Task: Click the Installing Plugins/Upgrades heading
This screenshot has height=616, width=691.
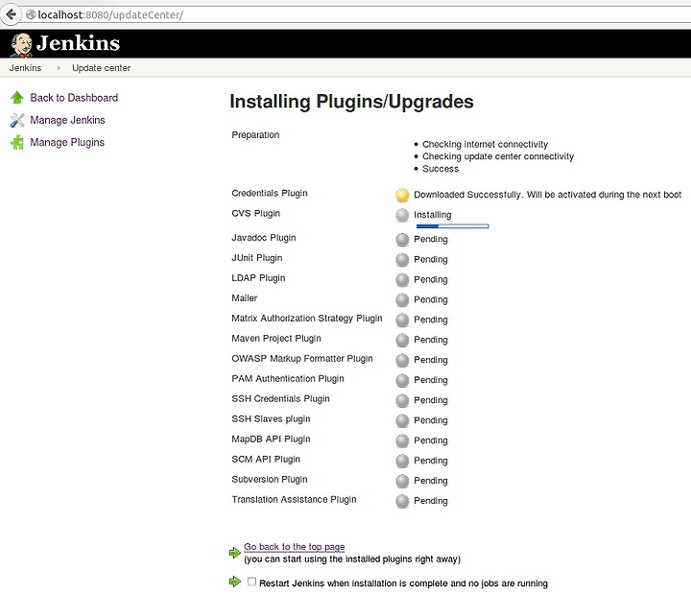Action: (x=351, y=102)
